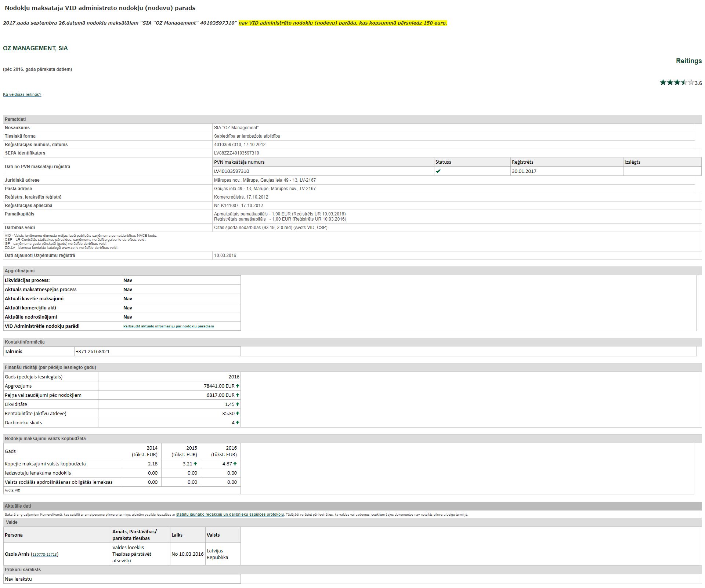Viewport: 705px width, 588px height.
Task: Click the arrow next to 2015 payments 3.21
Action: tap(195, 464)
